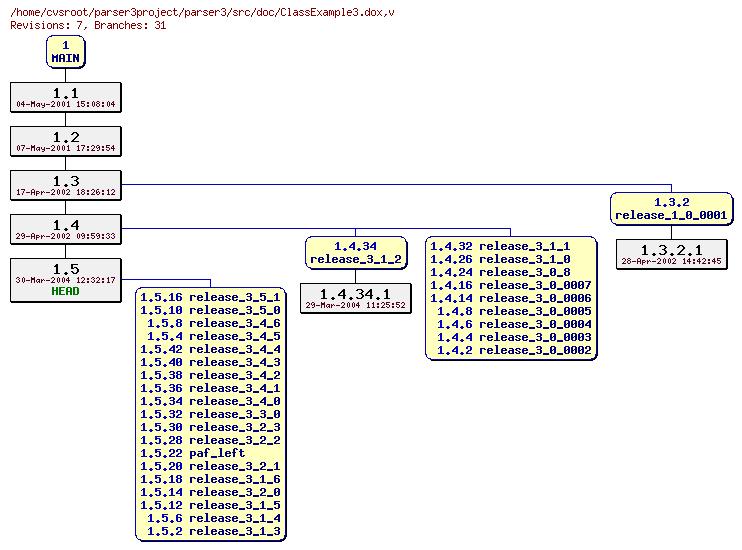Select revision 1.4 box

pyautogui.click(x=66, y=230)
